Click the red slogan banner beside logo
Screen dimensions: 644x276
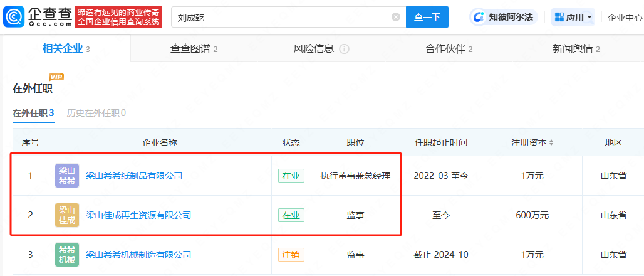click(x=118, y=17)
